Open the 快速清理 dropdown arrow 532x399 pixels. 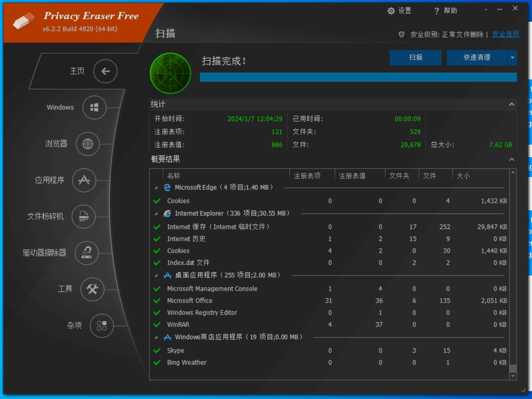click(512, 58)
